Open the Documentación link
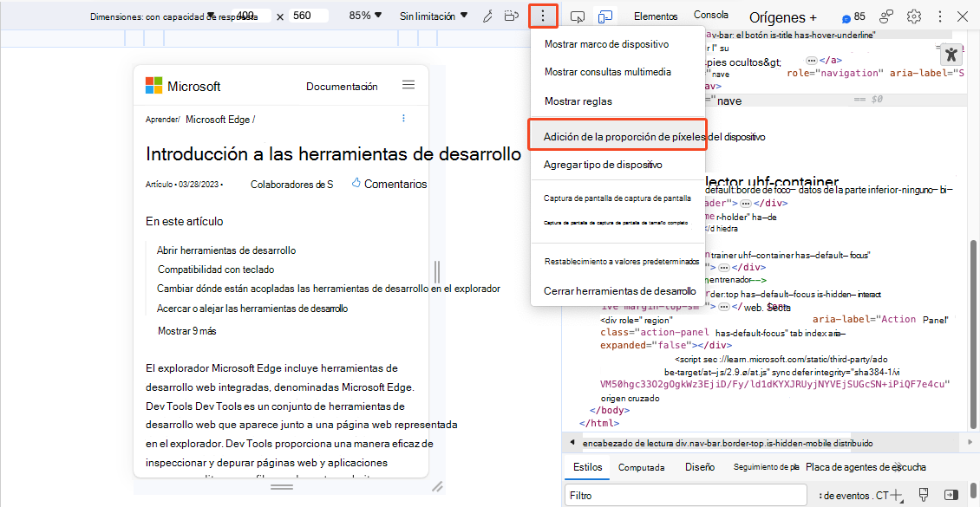This screenshot has width=980, height=507. pos(343,86)
